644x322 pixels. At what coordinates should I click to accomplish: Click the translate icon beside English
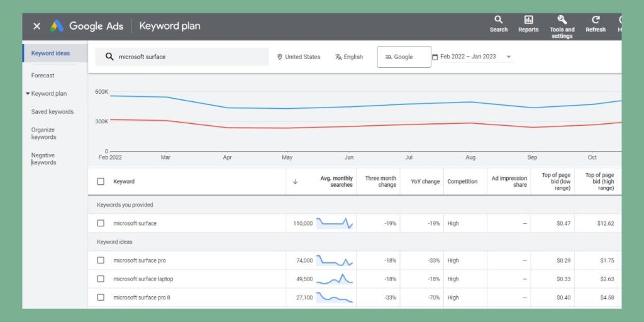[338, 57]
